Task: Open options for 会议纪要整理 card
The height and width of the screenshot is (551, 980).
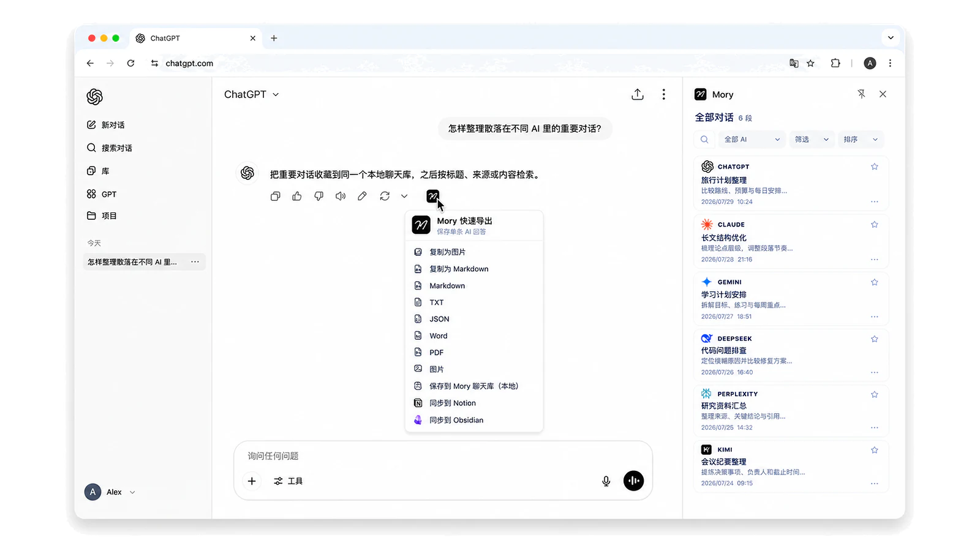Action: tap(875, 484)
